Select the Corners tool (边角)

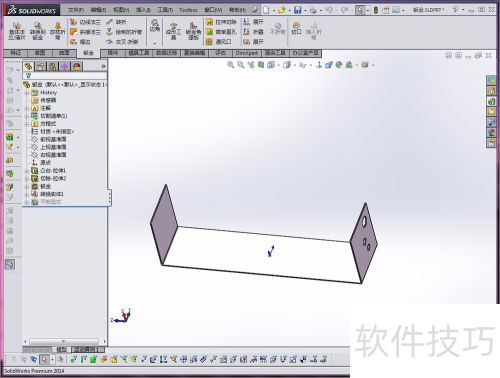(154, 25)
